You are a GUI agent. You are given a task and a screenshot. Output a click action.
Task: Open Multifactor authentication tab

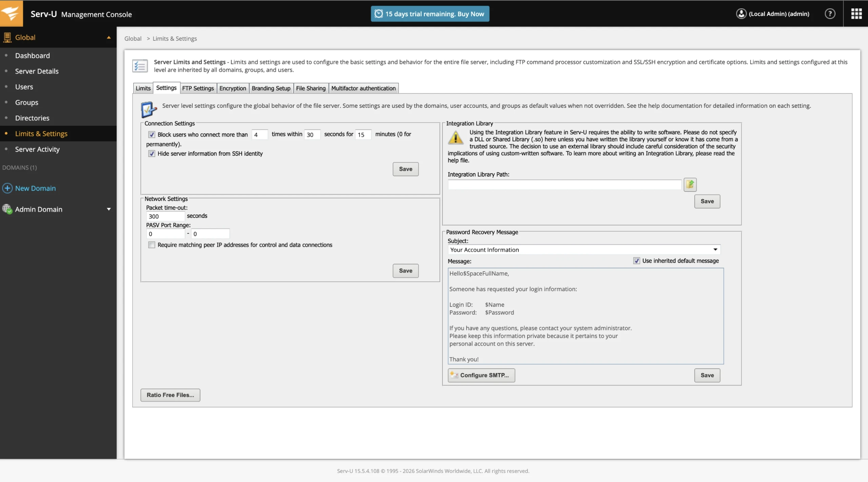coord(363,88)
